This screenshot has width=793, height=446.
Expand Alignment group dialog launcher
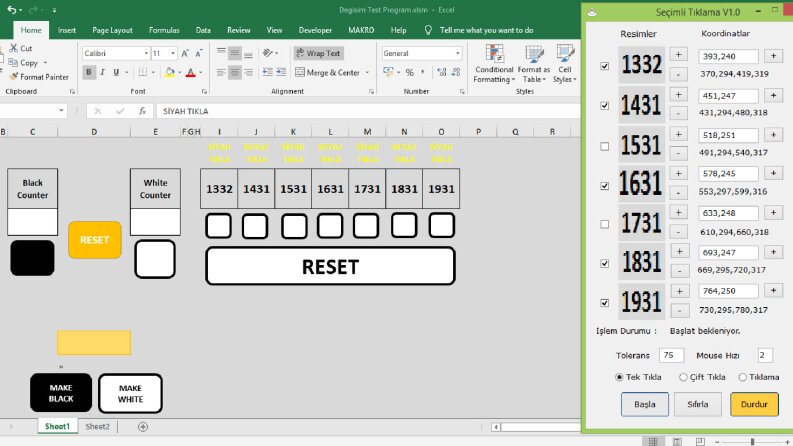371,92
